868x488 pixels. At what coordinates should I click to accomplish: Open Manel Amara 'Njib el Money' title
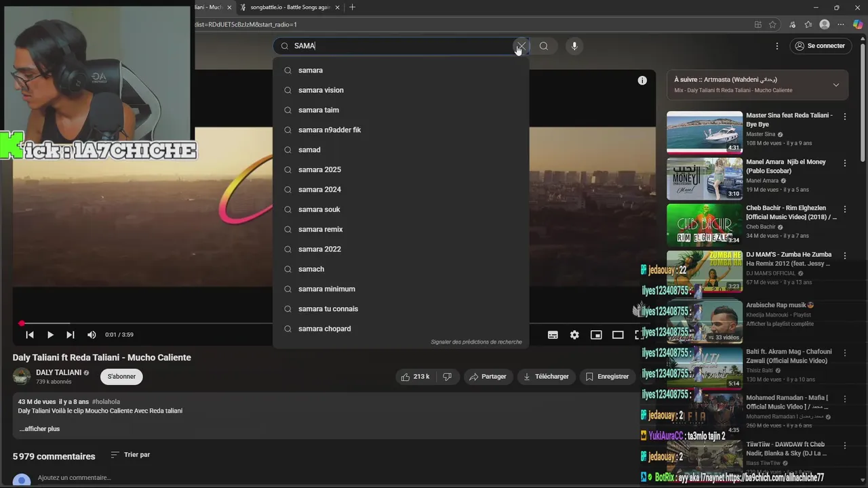pyautogui.click(x=787, y=167)
